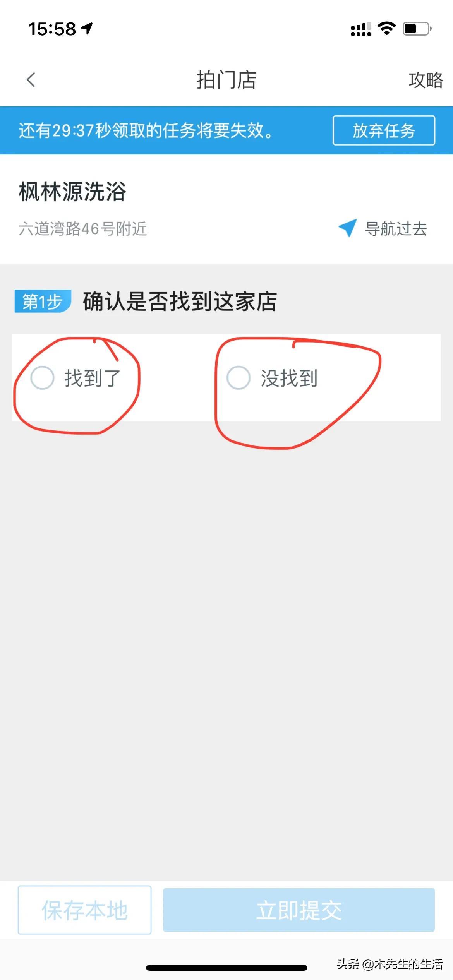Tap the blue navigation arrow icon
Viewport: 453px width, 980px height.
348,228
